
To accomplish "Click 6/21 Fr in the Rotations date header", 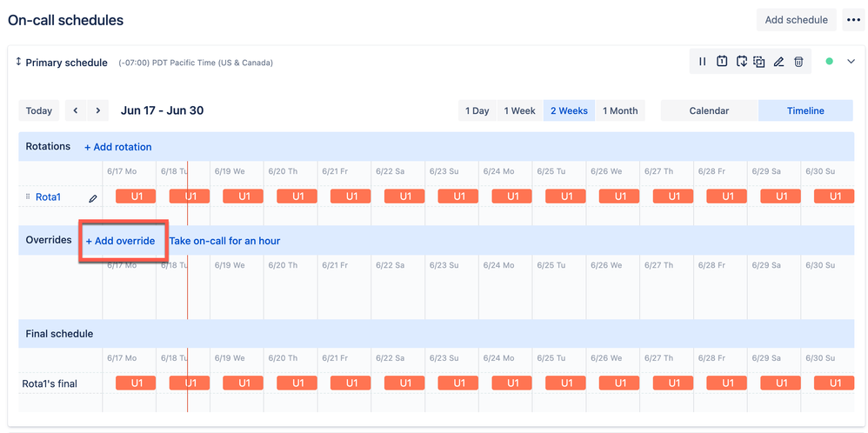I will [x=335, y=171].
